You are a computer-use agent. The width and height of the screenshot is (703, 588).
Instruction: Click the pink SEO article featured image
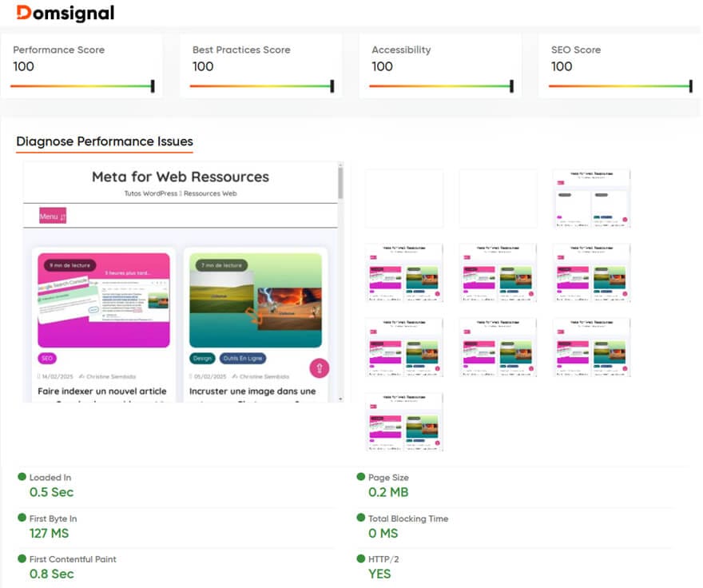coord(104,300)
